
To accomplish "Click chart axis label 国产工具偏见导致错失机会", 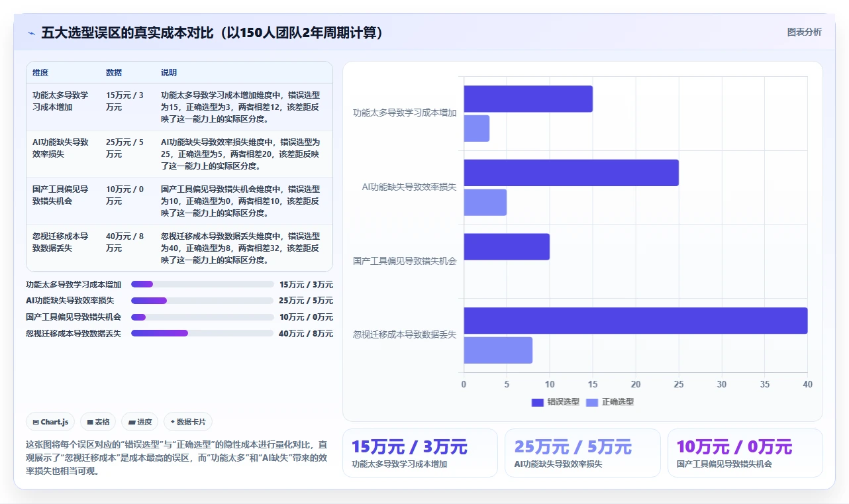I will coord(405,261).
